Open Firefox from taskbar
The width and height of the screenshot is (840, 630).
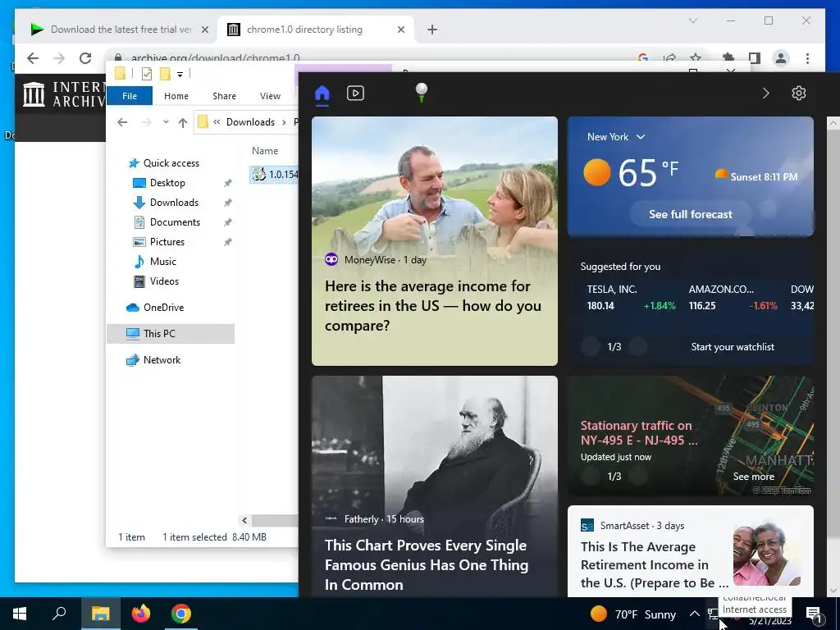pos(141,614)
